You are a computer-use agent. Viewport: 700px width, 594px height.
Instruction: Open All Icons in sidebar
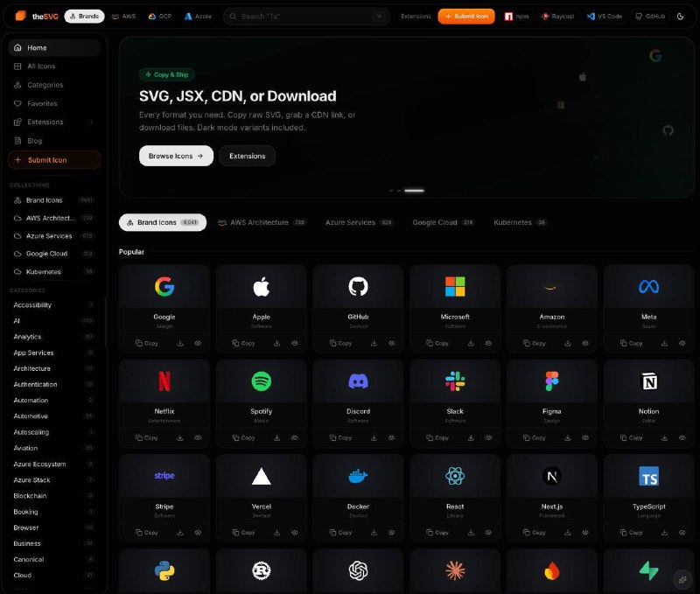pos(54,66)
